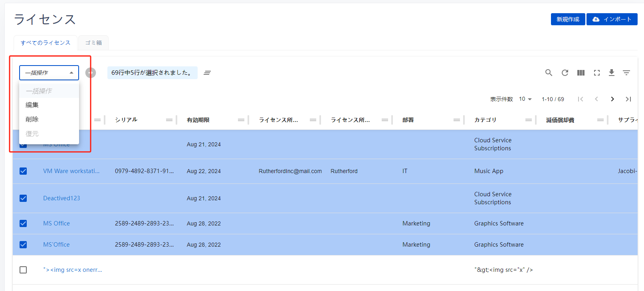This screenshot has height=291, width=644.
Task: Click the 有効期限 column header
Action: click(x=198, y=120)
